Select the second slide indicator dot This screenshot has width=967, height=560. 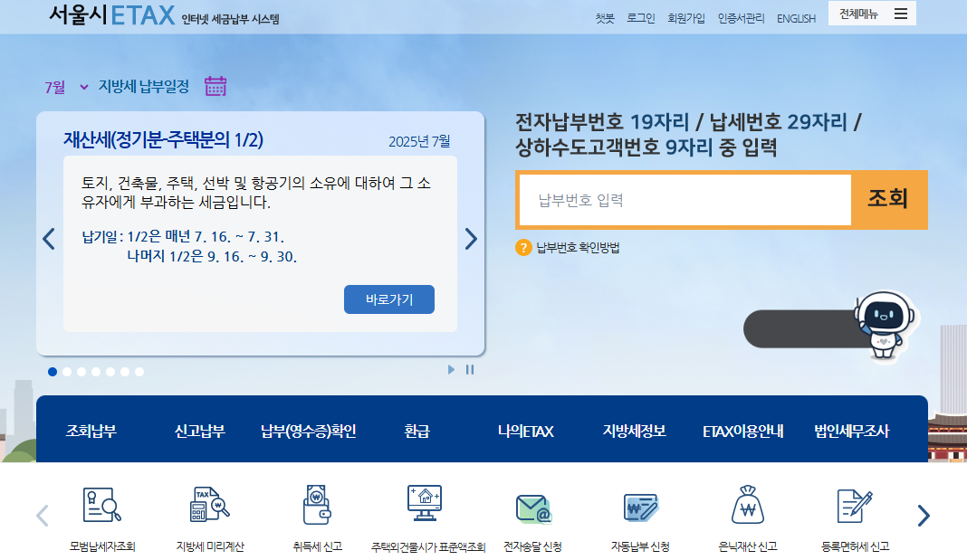(x=67, y=372)
